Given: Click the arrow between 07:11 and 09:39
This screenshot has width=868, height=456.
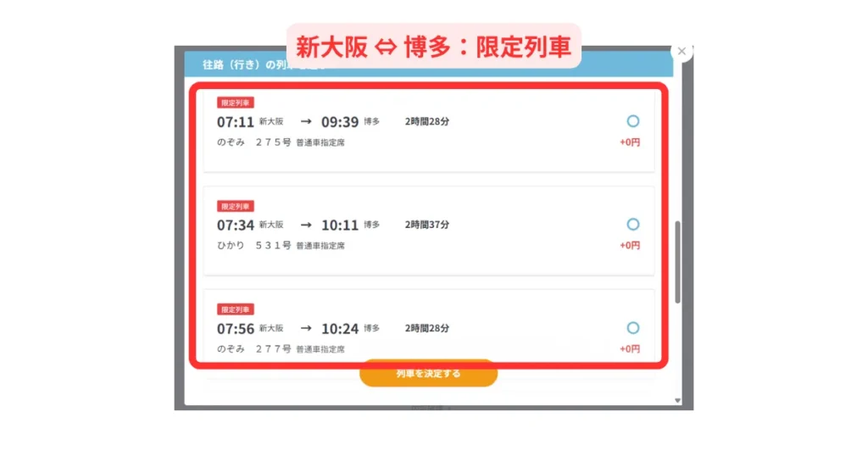Looking at the screenshot, I should pos(306,122).
